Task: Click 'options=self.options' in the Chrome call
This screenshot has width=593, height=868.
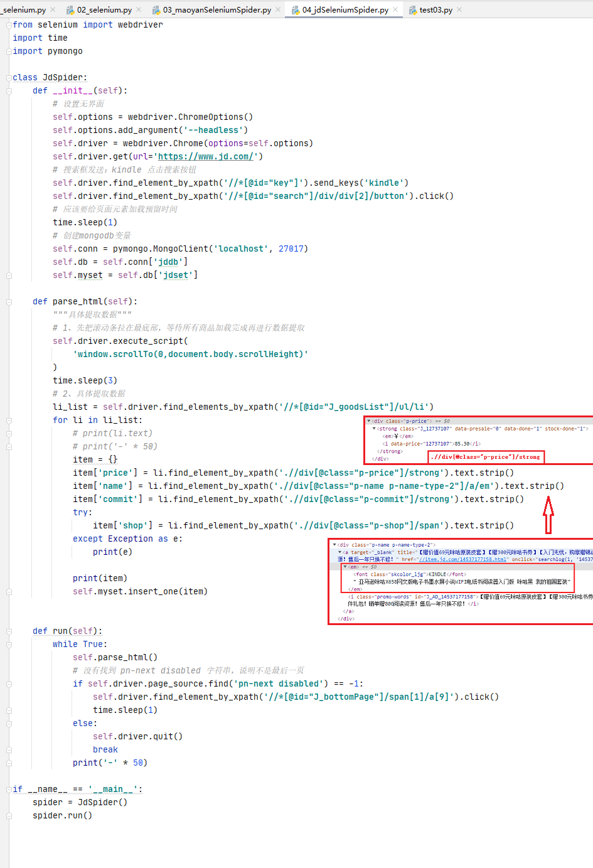Action: (x=258, y=143)
